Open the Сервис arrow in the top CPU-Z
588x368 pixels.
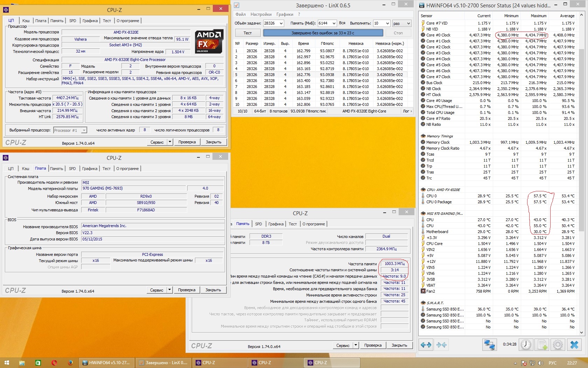(170, 142)
